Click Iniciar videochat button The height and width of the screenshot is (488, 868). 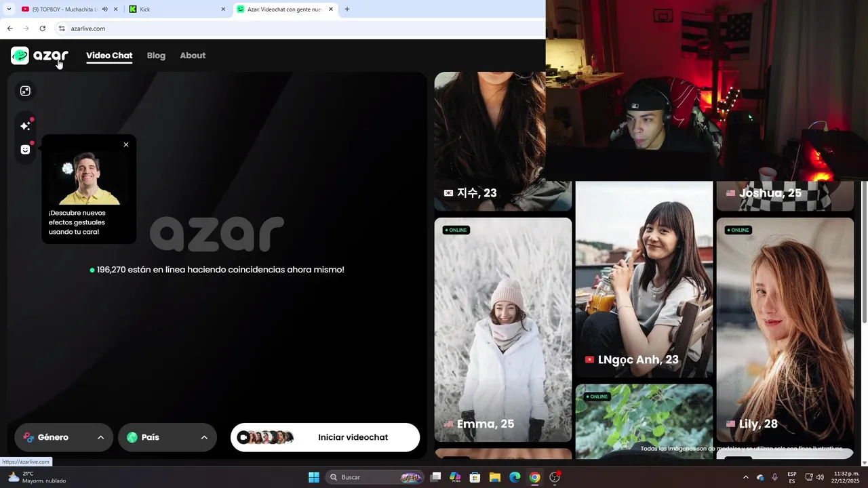coord(325,437)
